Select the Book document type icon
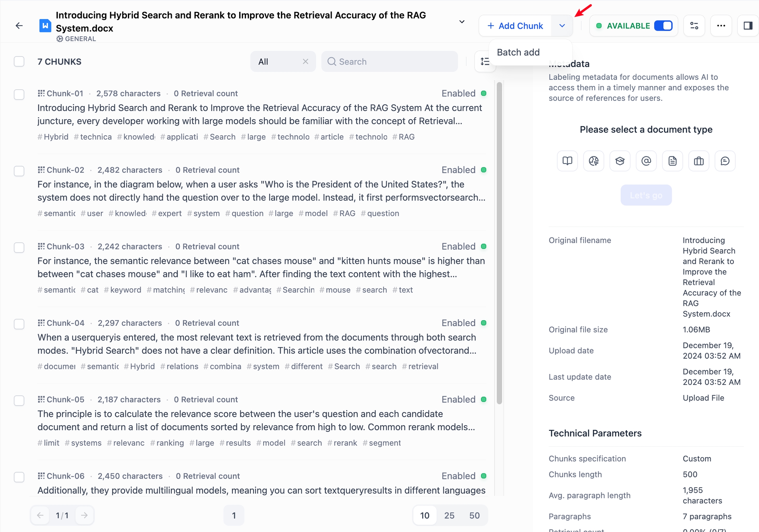The image size is (759, 532). click(x=567, y=161)
